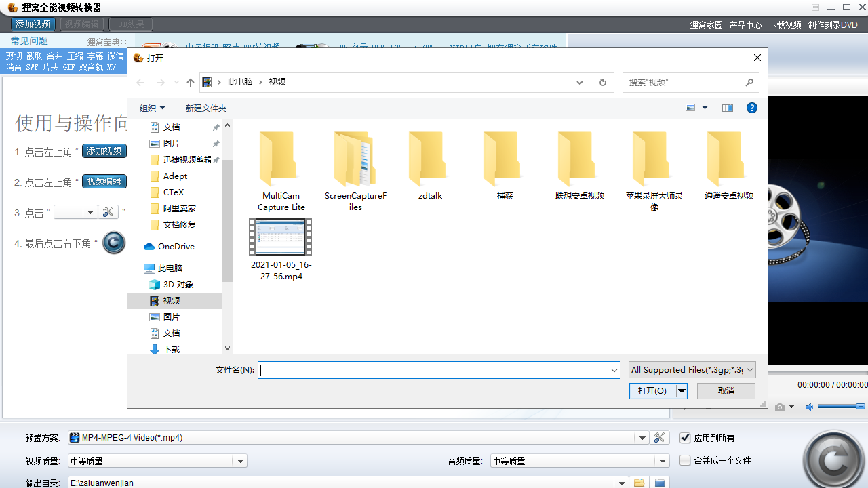Click the Help question mark in the dialog
868x488 pixels.
[751, 107]
